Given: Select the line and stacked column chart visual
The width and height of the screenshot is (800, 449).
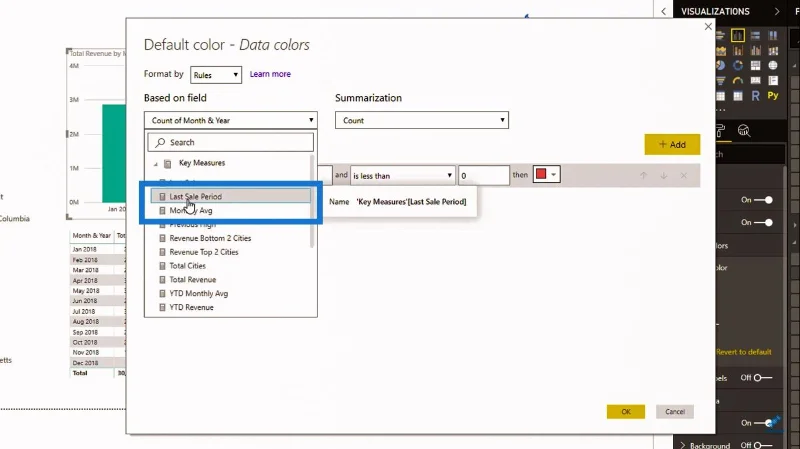Looking at the screenshot, I should point(738,51).
